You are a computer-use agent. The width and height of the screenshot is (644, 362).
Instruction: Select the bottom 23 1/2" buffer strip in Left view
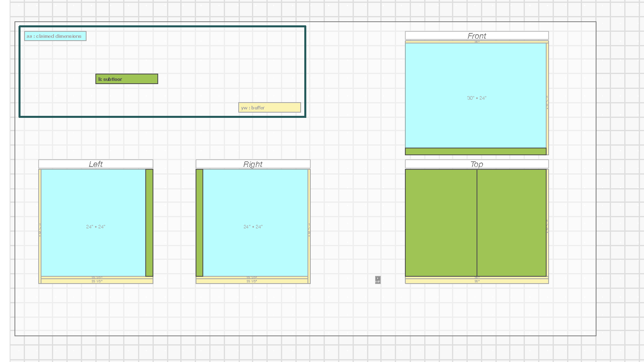[97, 281]
